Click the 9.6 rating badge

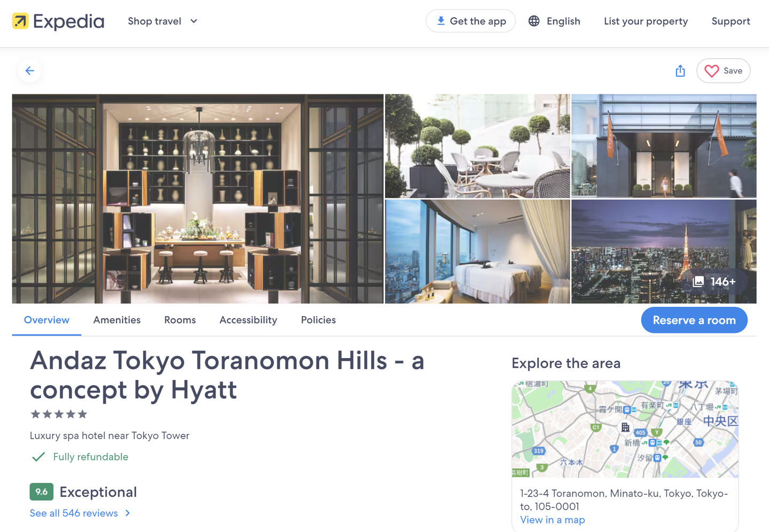coord(42,491)
